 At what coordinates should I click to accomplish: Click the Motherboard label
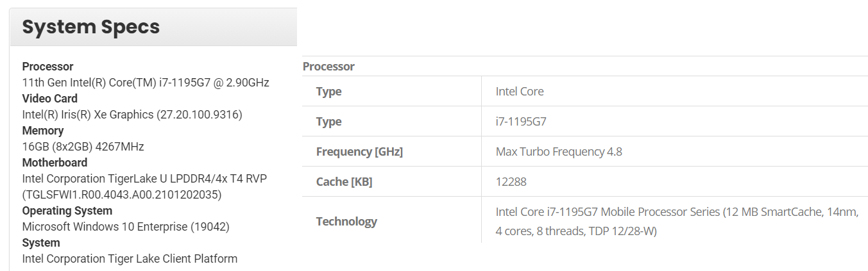[55, 163]
